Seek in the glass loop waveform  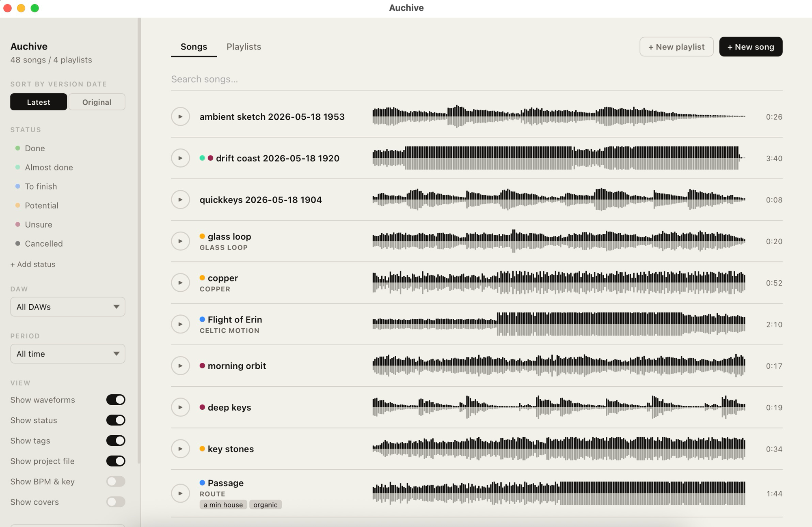pyautogui.click(x=559, y=241)
